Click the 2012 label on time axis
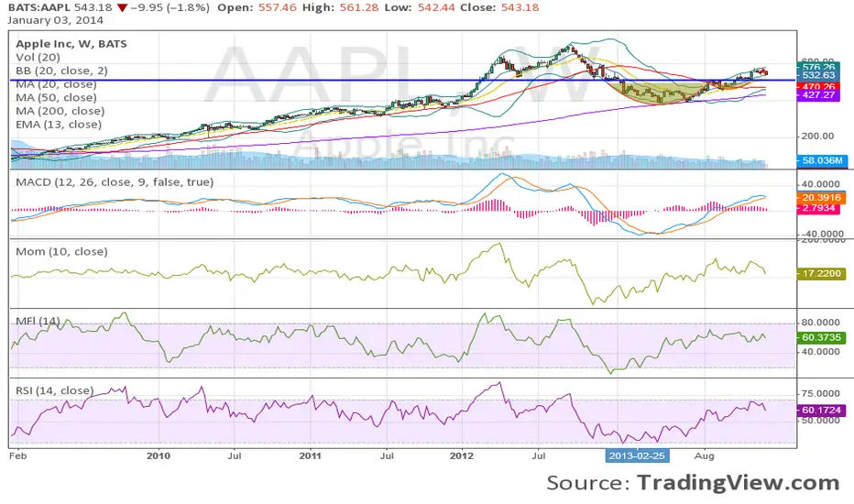This screenshot has width=854, height=504. click(x=462, y=456)
